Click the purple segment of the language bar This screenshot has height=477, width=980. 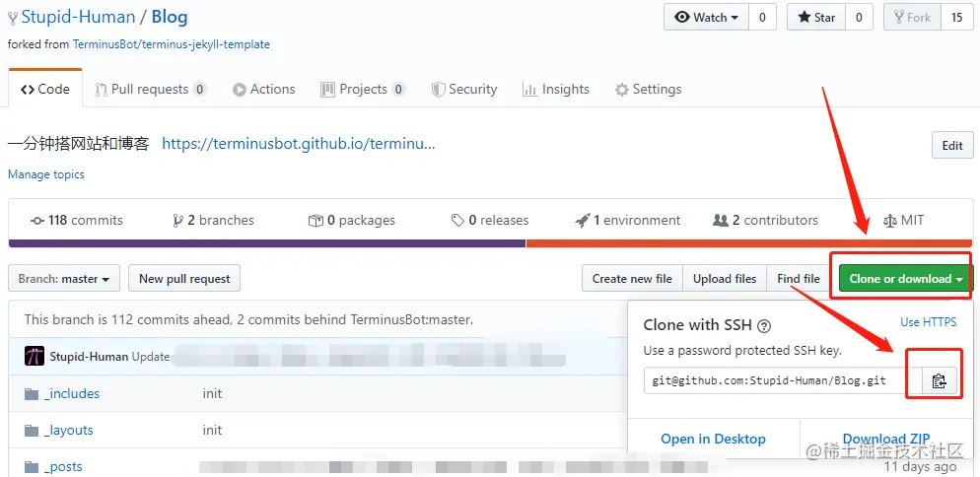[x=267, y=243]
